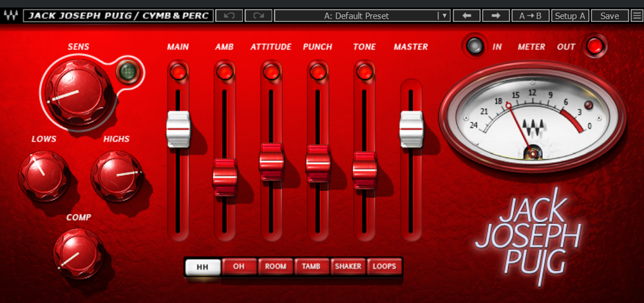
Task: Click the Waves logo icon
Action: click(x=11, y=16)
